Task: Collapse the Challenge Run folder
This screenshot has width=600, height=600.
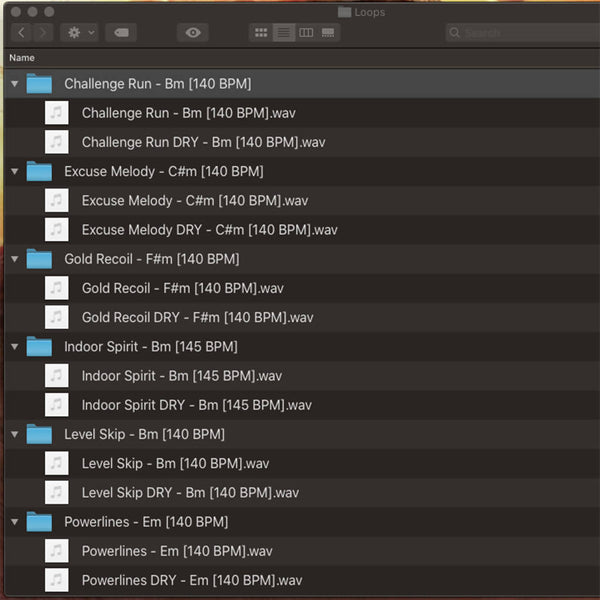Action: click(14, 84)
